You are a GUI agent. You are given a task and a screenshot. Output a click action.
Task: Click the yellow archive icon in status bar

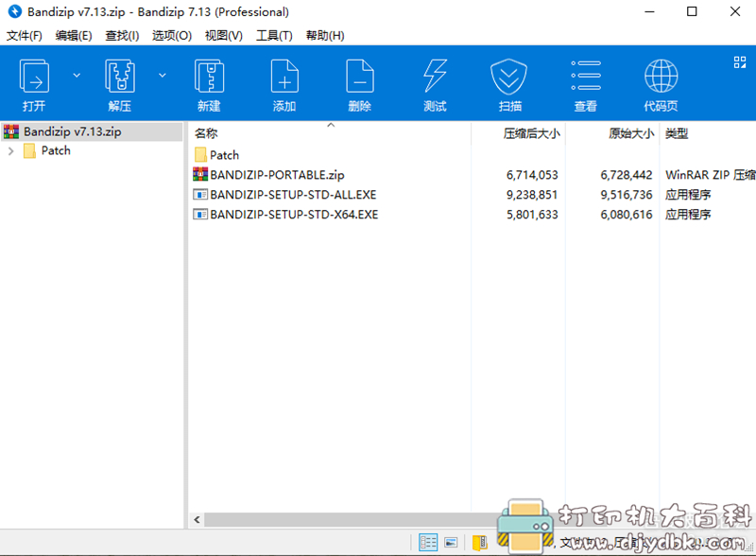[479, 543]
